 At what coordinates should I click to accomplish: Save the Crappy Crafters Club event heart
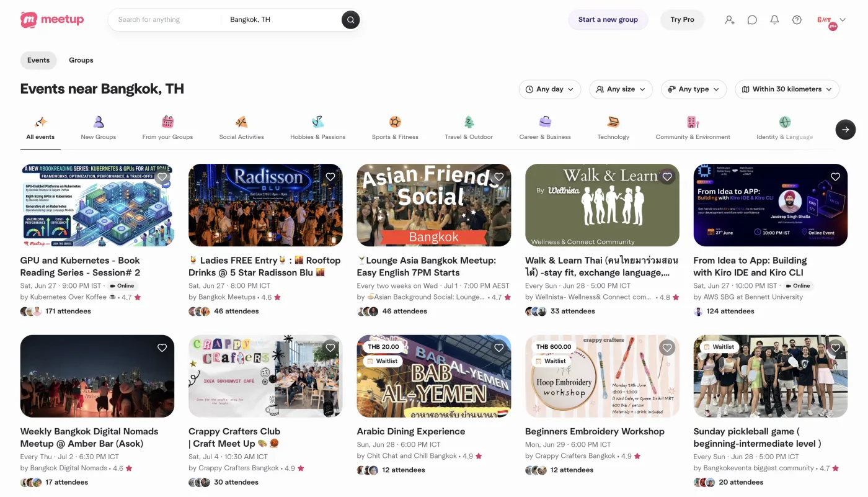pos(330,348)
